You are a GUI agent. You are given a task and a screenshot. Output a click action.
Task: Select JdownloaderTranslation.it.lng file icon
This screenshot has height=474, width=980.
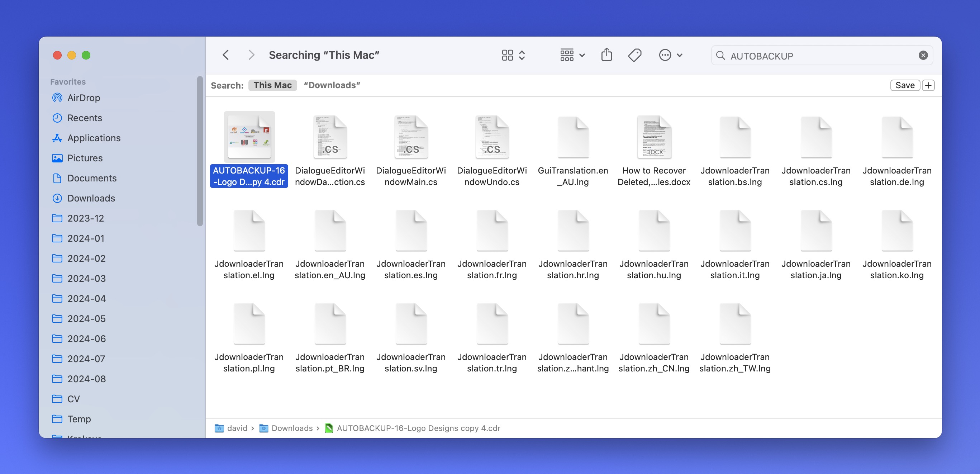click(x=735, y=230)
